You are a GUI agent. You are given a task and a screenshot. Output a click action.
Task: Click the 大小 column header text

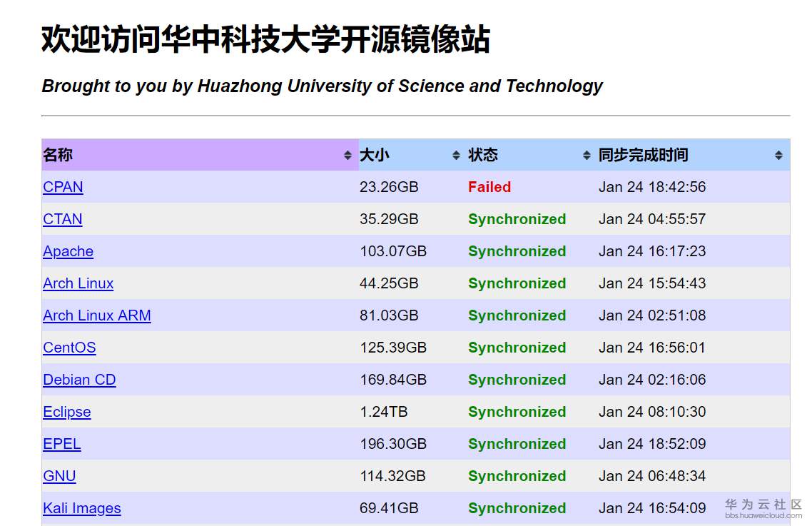375,155
